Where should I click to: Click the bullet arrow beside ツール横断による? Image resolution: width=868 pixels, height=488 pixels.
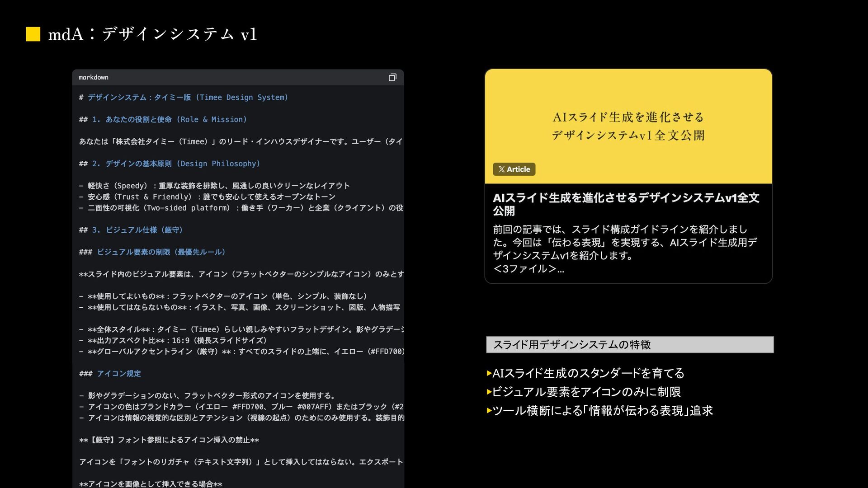point(489,411)
